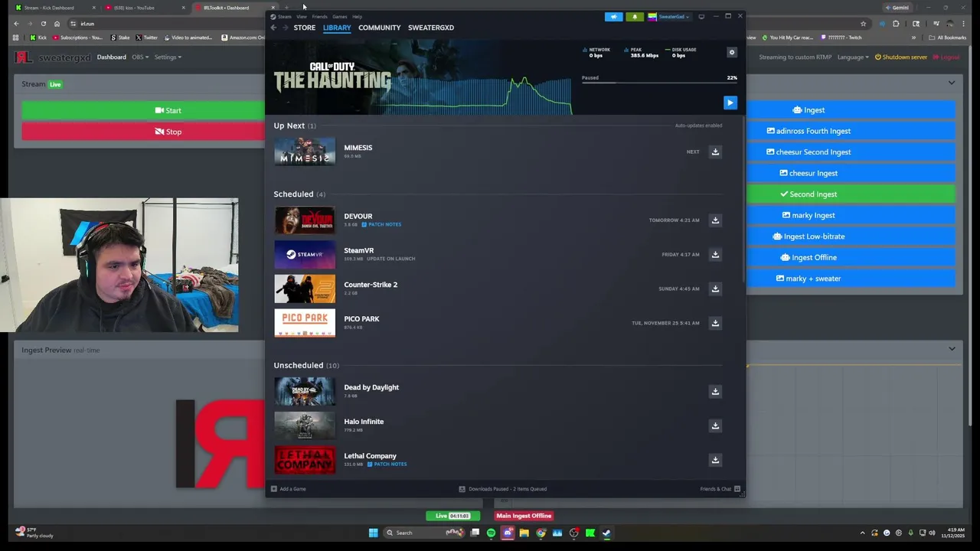980x551 pixels.
Task: Open the View menu in Steam
Action: pos(302,16)
